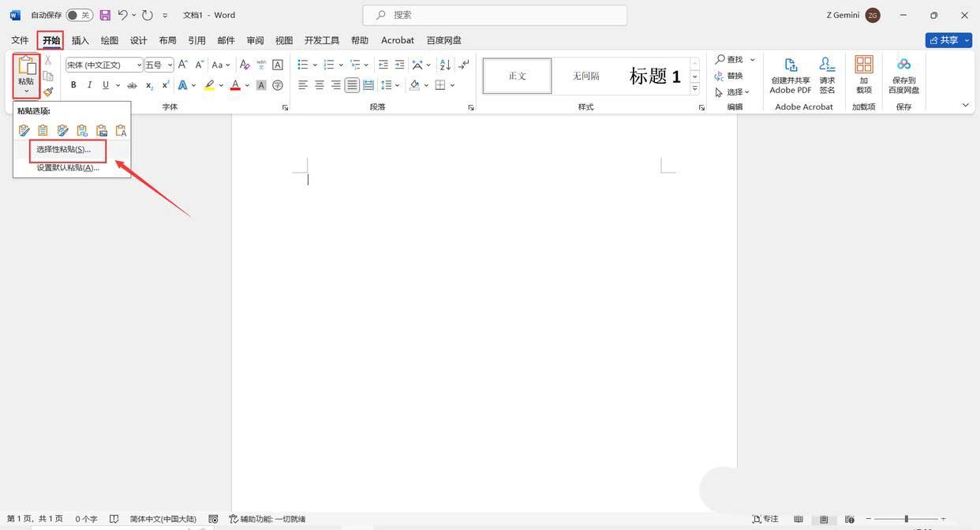Image resolution: width=980 pixels, height=530 pixels.
Task: Click the yellow text highlight color button
Action: (x=209, y=85)
